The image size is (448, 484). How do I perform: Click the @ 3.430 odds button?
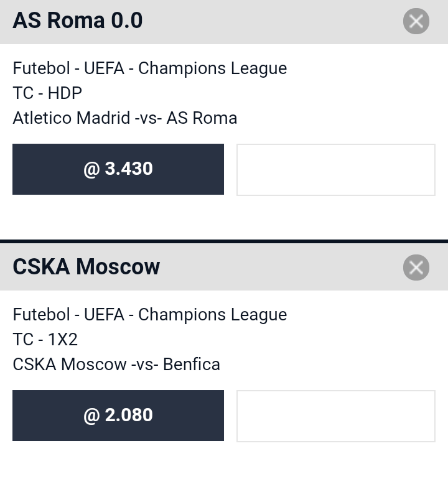pyautogui.click(x=118, y=169)
